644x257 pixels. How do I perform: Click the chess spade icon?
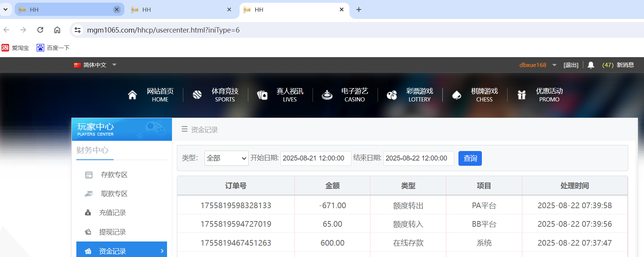click(x=457, y=95)
